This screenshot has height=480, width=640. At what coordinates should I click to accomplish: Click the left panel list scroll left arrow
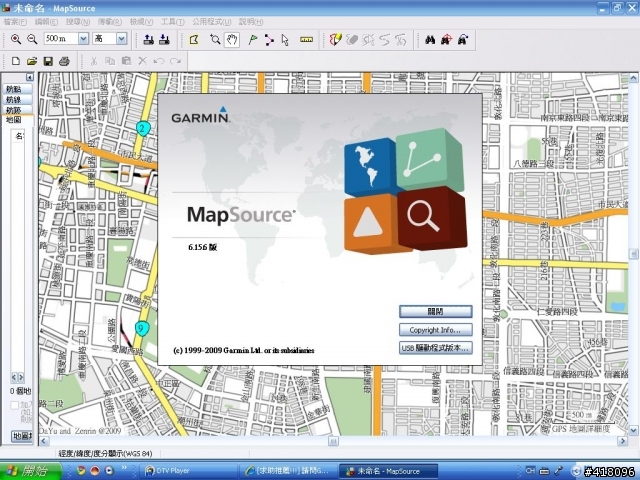(14, 377)
